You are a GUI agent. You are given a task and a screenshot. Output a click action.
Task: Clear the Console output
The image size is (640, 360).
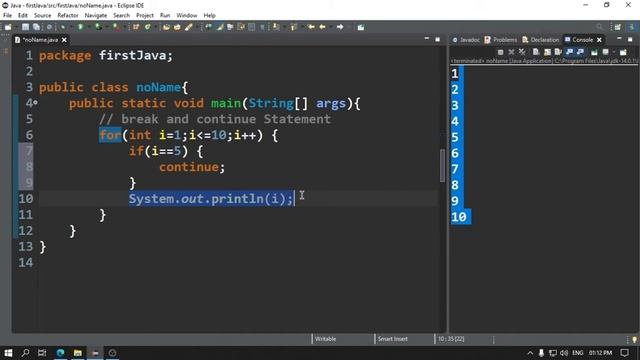click(x=536, y=52)
